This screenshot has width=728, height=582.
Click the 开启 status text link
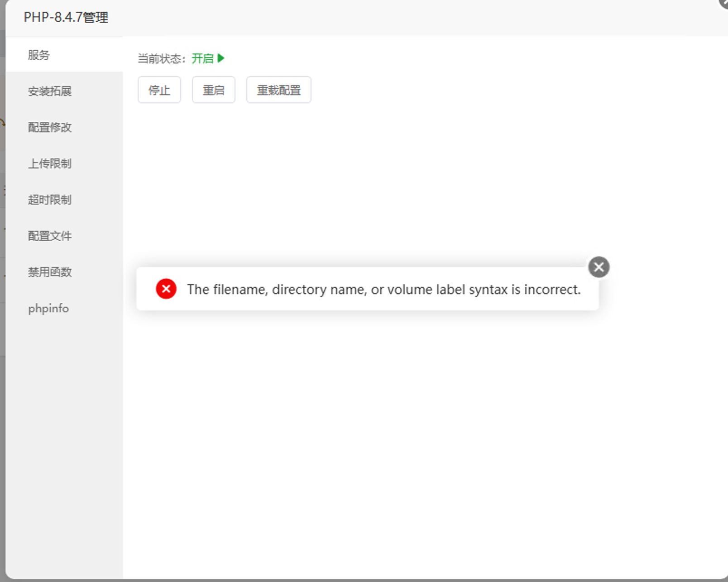pyautogui.click(x=202, y=58)
